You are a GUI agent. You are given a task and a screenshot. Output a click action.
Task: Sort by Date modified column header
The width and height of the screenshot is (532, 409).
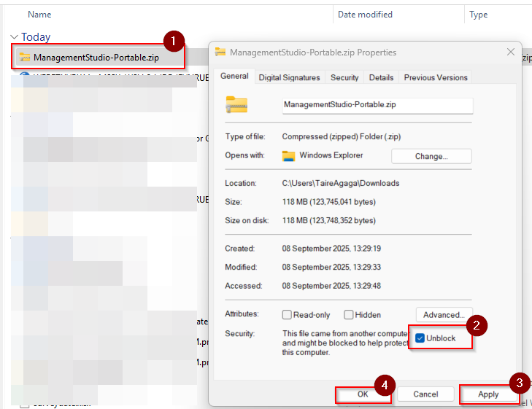365,15
